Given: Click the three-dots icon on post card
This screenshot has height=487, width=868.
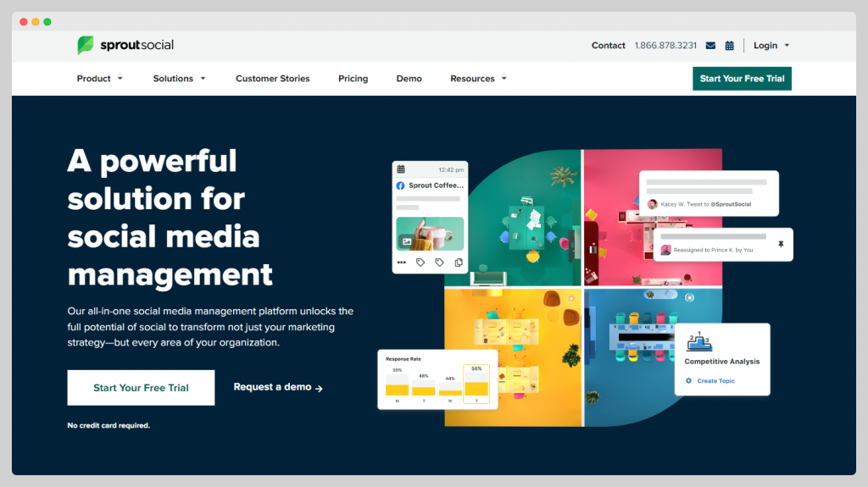Looking at the screenshot, I should 402,263.
